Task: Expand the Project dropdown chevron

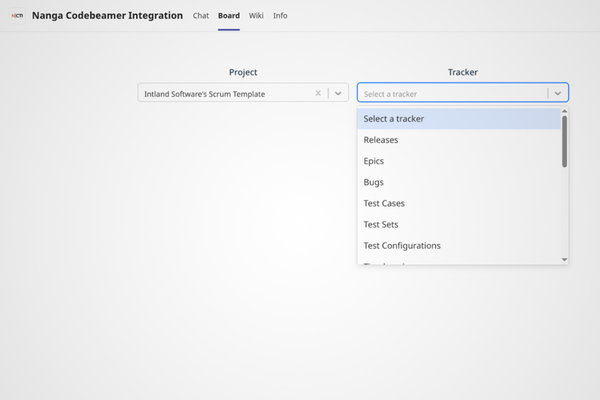Action: (x=338, y=93)
